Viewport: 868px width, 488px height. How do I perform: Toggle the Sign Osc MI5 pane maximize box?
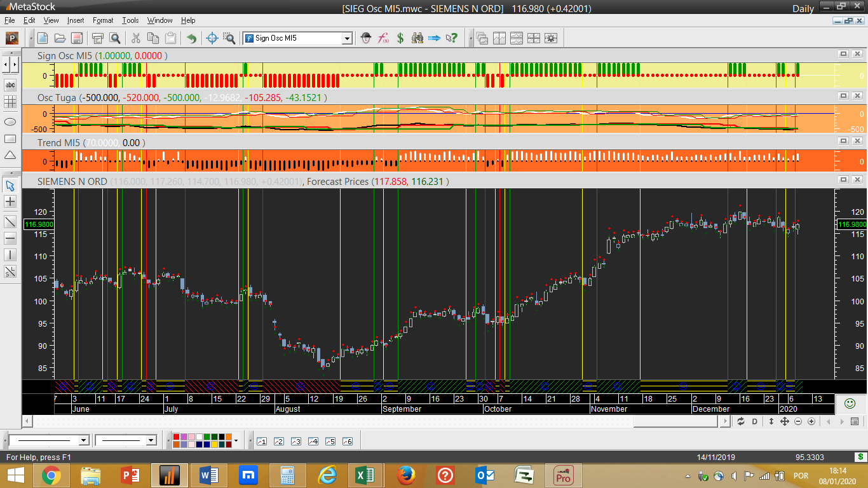pos(843,54)
